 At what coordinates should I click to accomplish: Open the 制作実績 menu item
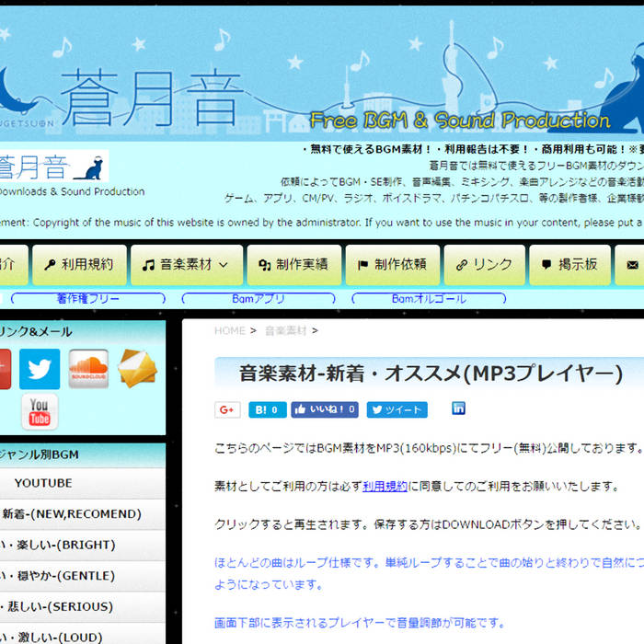click(293, 265)
